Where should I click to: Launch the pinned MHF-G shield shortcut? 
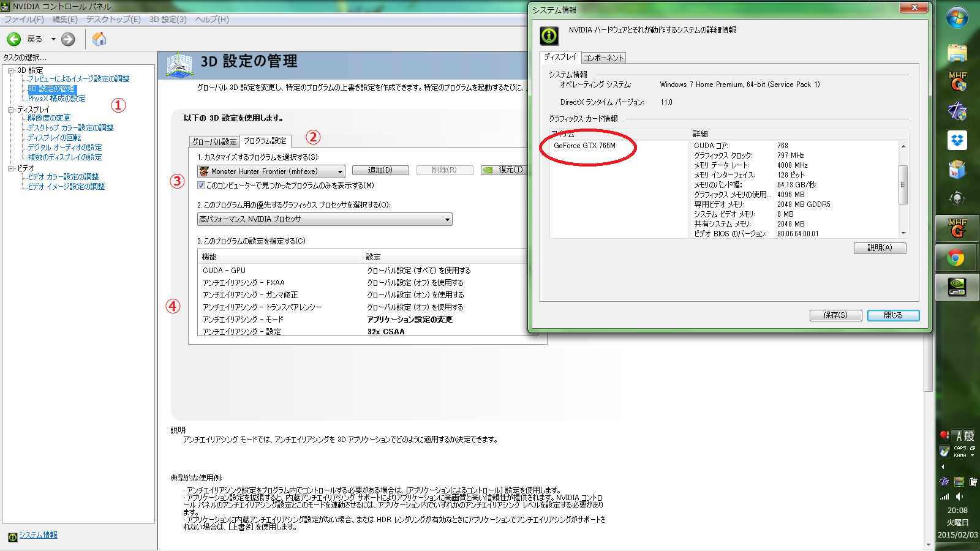(957, 81)
